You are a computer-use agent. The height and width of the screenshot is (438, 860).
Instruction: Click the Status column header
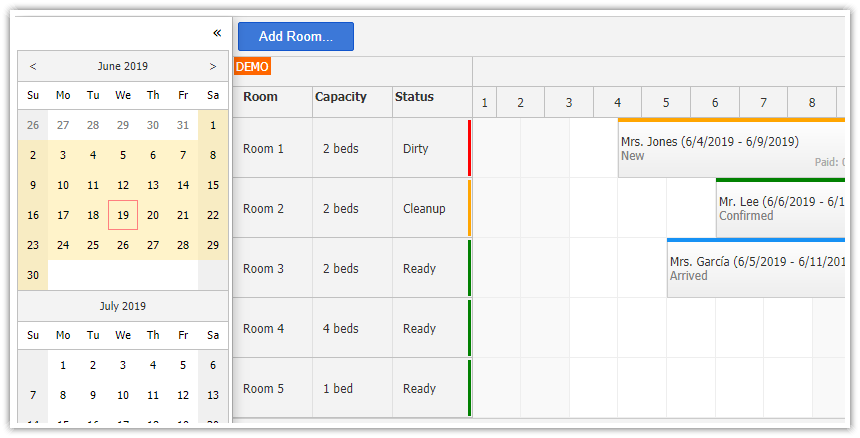(x=415, y=97)
